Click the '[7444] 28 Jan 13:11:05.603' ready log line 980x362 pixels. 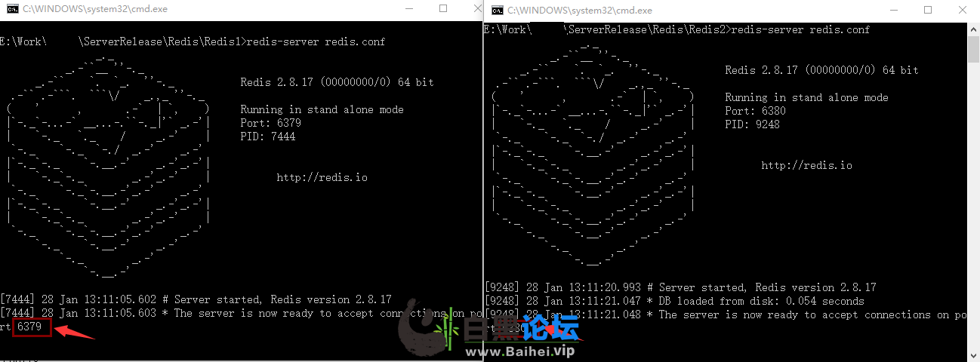[x=242, y=313]
